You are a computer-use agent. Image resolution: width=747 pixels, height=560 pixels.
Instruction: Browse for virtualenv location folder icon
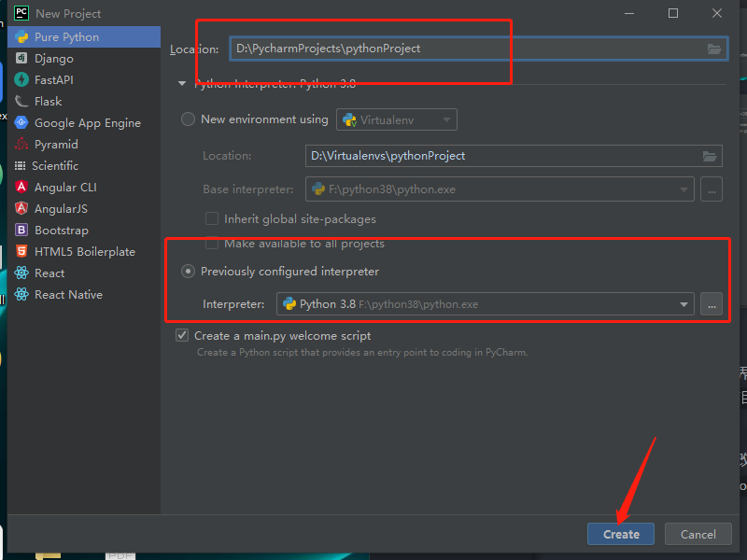[x=710, y=156]
